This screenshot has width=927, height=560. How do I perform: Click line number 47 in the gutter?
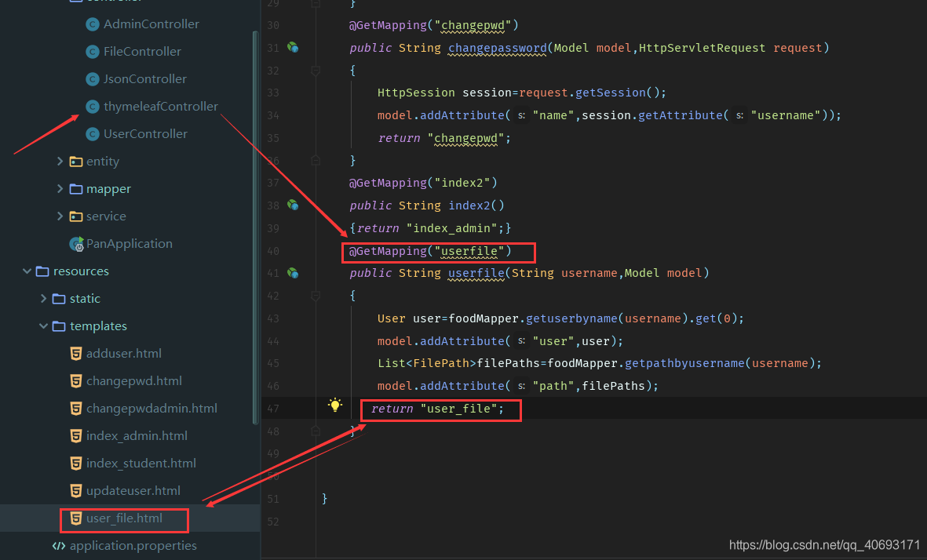(272, 409)
